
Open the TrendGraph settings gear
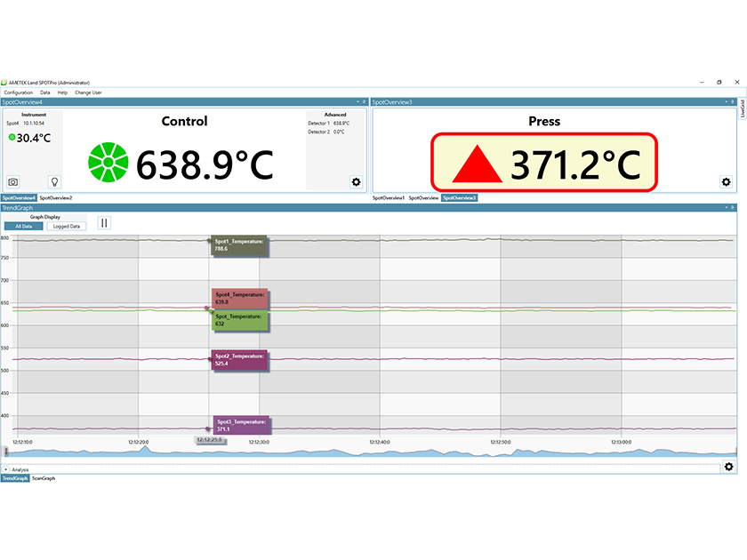(x=727, y=467)
